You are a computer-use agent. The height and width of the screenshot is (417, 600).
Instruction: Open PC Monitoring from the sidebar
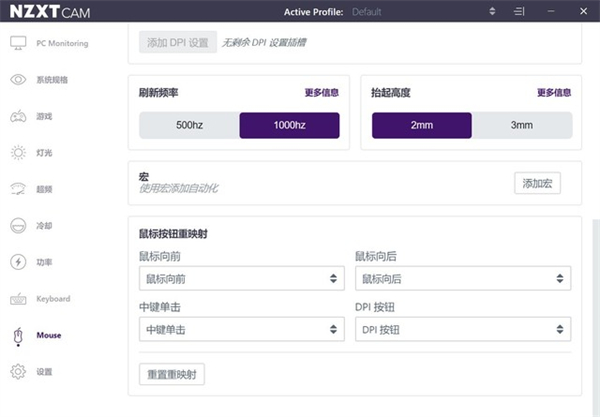click(18, 43)
